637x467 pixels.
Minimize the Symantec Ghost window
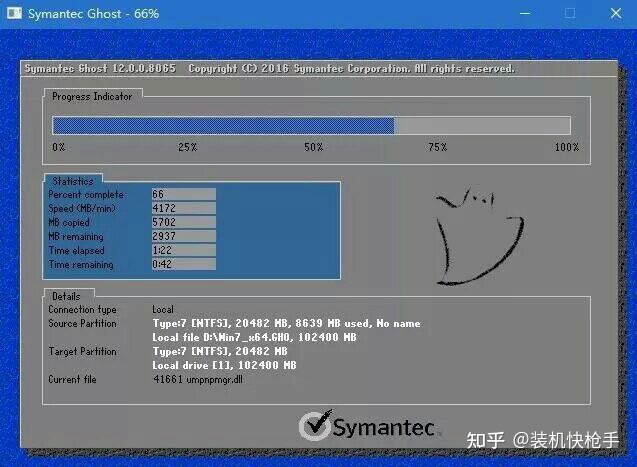[x=525, y=13]
